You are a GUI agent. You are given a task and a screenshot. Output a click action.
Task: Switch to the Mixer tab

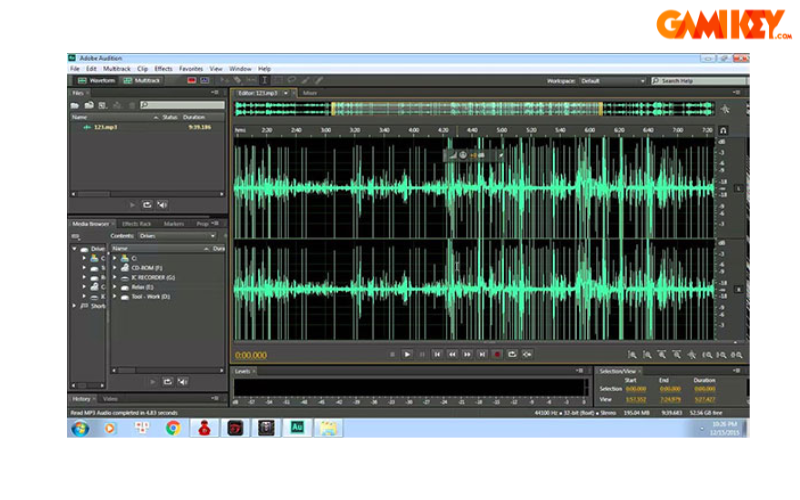(310, 93)
